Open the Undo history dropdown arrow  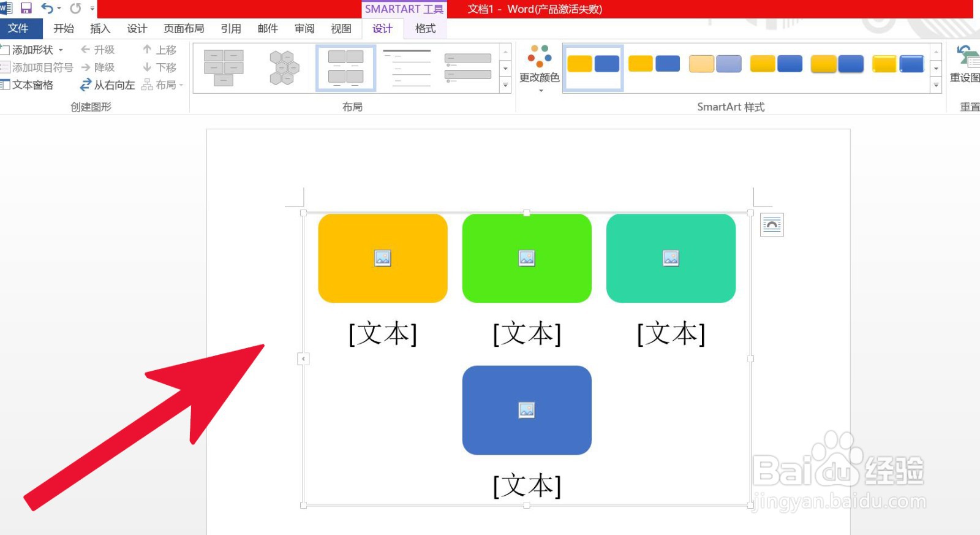pyautogui.click(x=59, y=9)
